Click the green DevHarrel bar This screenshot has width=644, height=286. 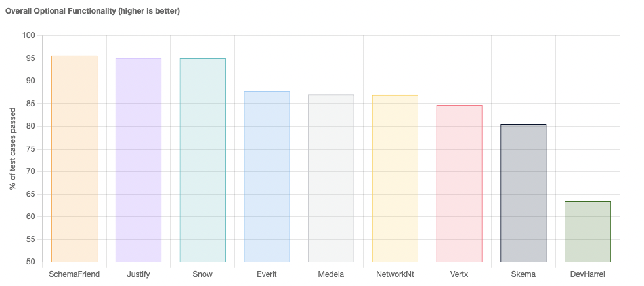point(588,232)
